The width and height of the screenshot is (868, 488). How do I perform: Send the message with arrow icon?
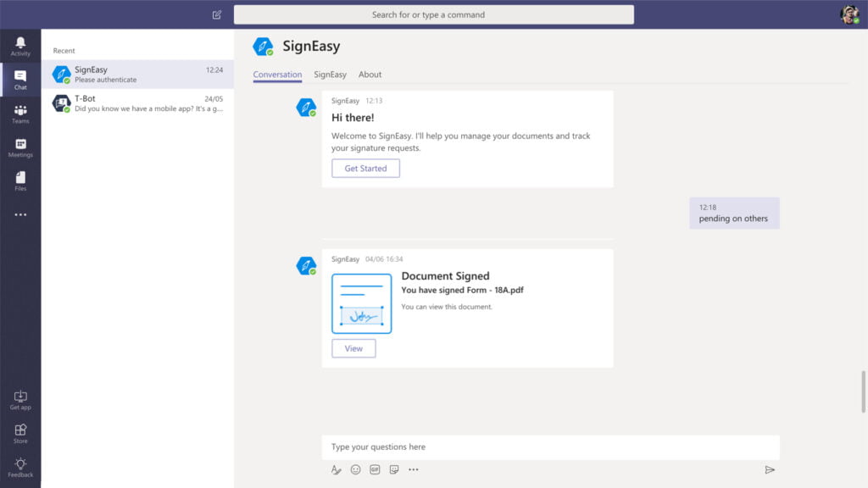pos(770,469)
